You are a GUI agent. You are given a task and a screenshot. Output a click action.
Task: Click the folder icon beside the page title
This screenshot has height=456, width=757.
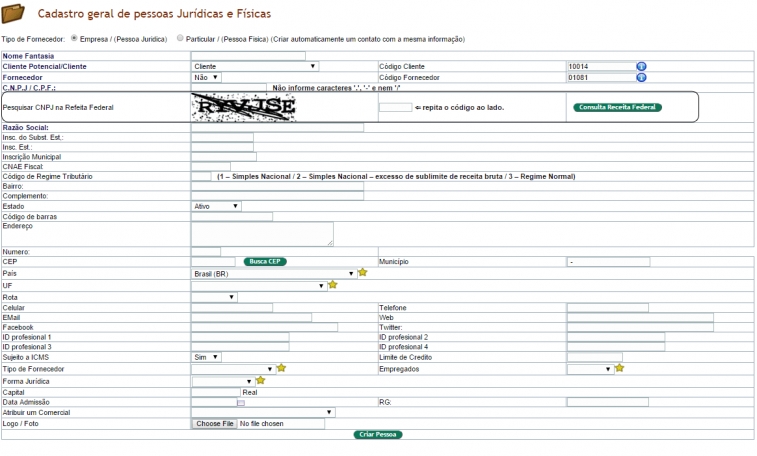(13, 14)
